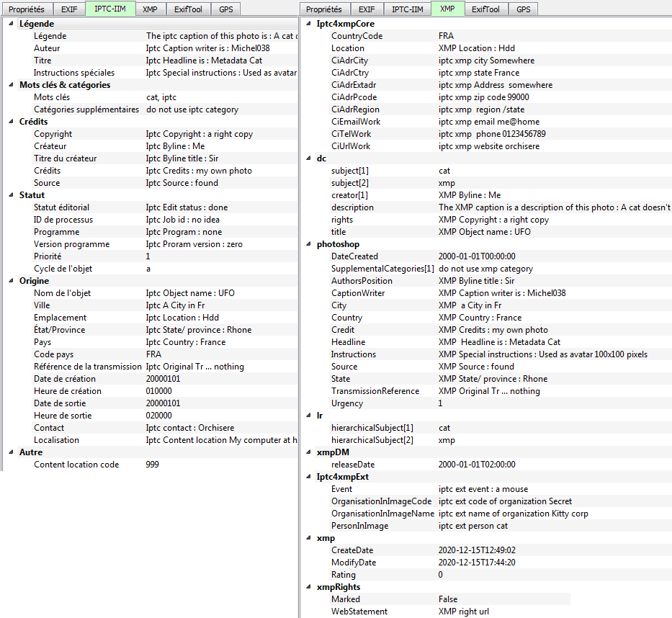
Task: Switch to the IPTC-IIM tab in right panel
Action: tap(408, 9)
